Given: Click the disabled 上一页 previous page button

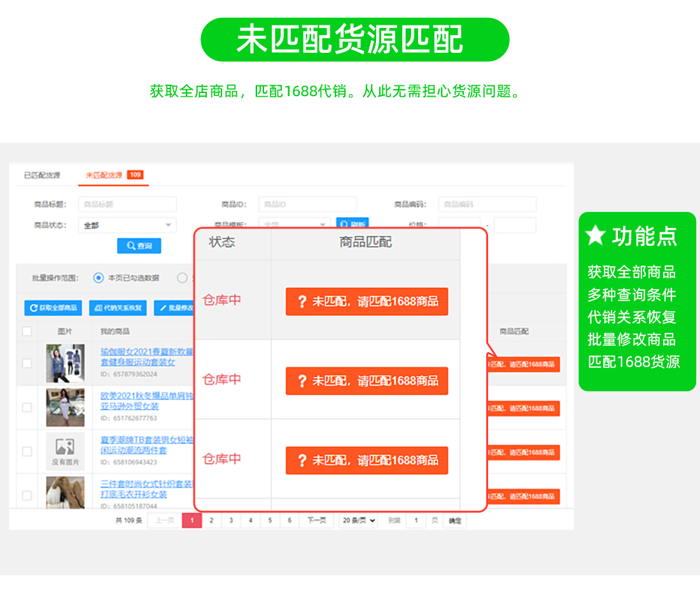Looking at the screenshot, I should tap(165, 520).
